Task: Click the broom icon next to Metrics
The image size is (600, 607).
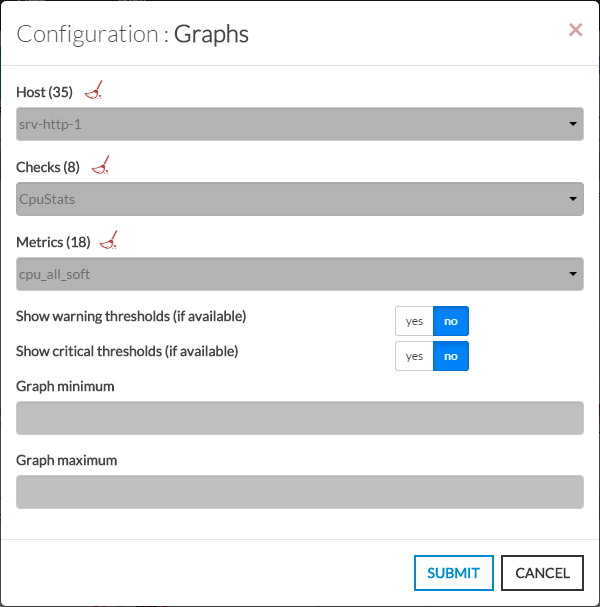Action: click(110, 240)
